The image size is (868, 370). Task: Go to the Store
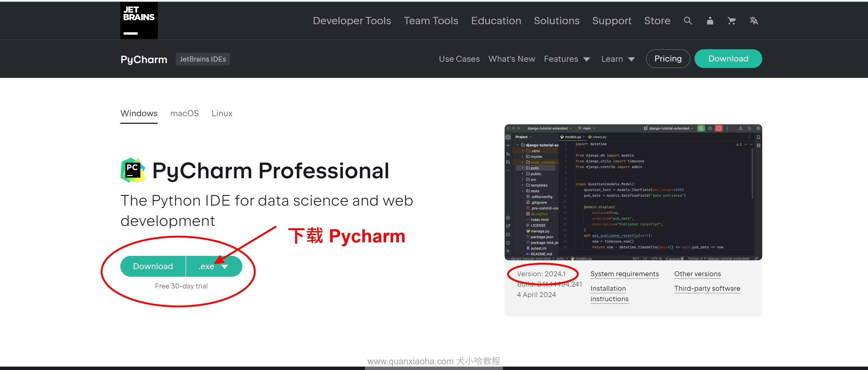(657, 21)
